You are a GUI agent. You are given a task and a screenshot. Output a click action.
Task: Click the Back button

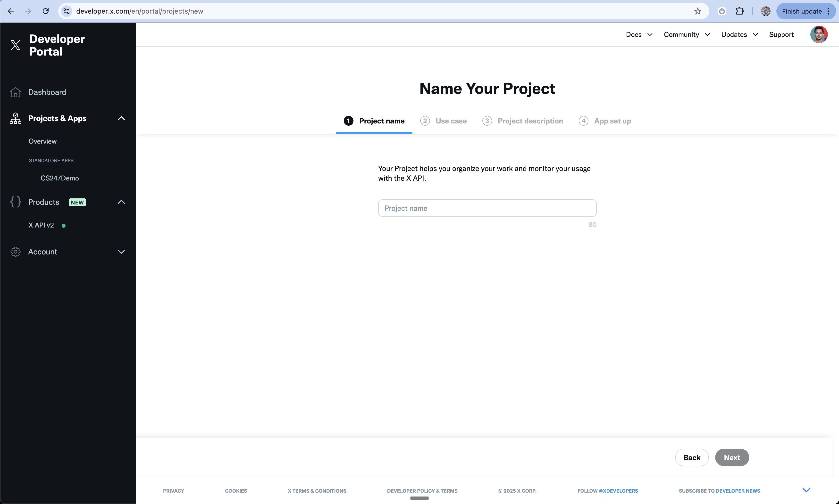tap(691, 457)
